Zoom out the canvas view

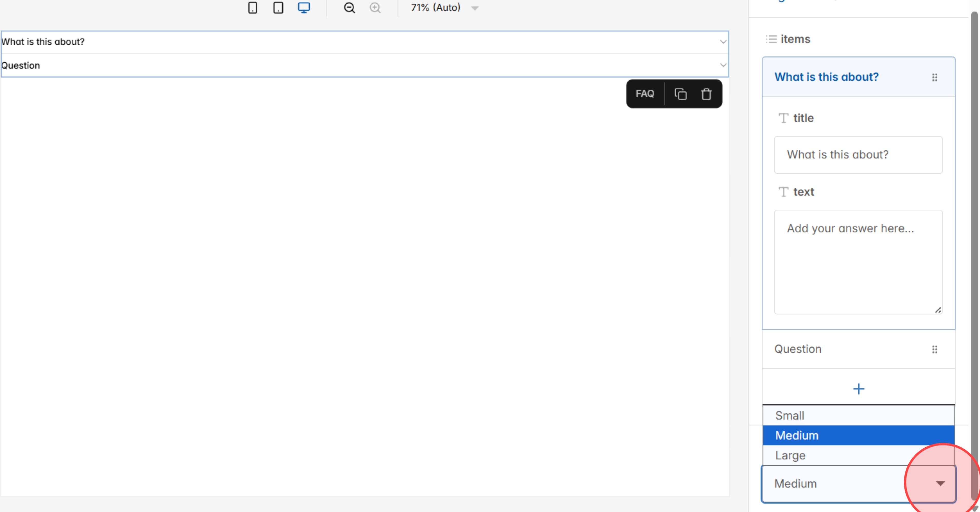coord(349,8)
